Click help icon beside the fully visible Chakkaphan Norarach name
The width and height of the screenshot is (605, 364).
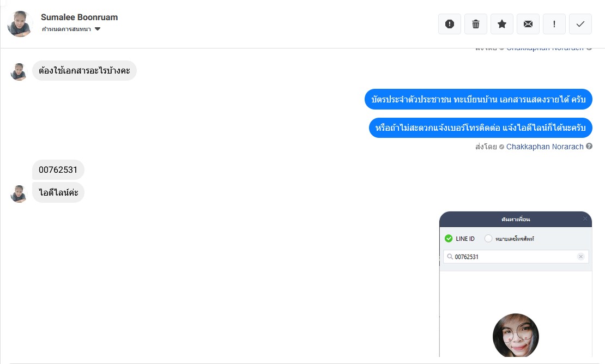click(x=589, y=146)
